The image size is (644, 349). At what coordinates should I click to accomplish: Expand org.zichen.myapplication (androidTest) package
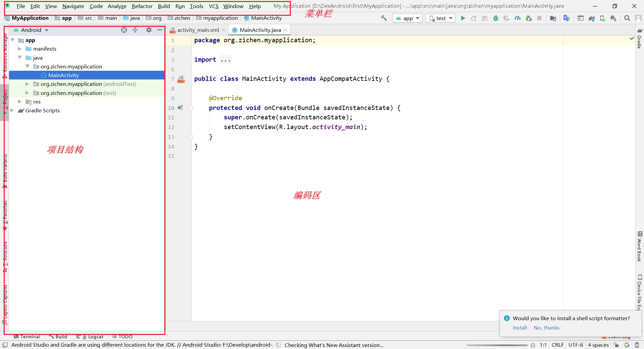27,84
